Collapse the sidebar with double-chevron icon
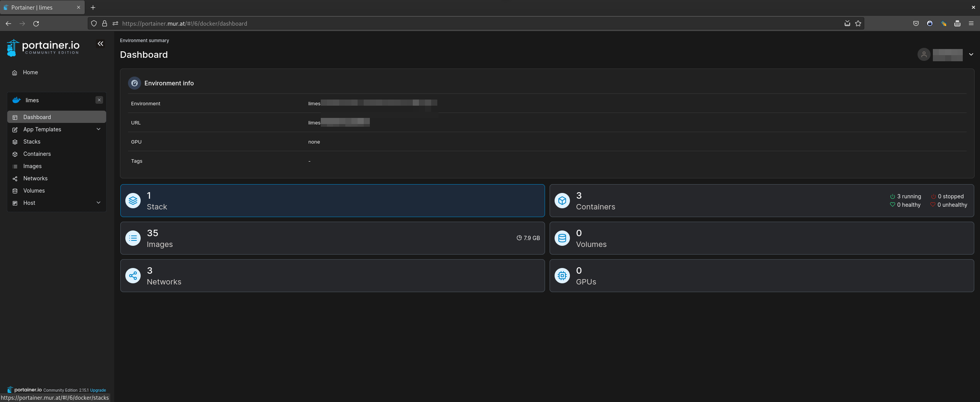Viewport: 980px width, 402px height. (100, 44)
